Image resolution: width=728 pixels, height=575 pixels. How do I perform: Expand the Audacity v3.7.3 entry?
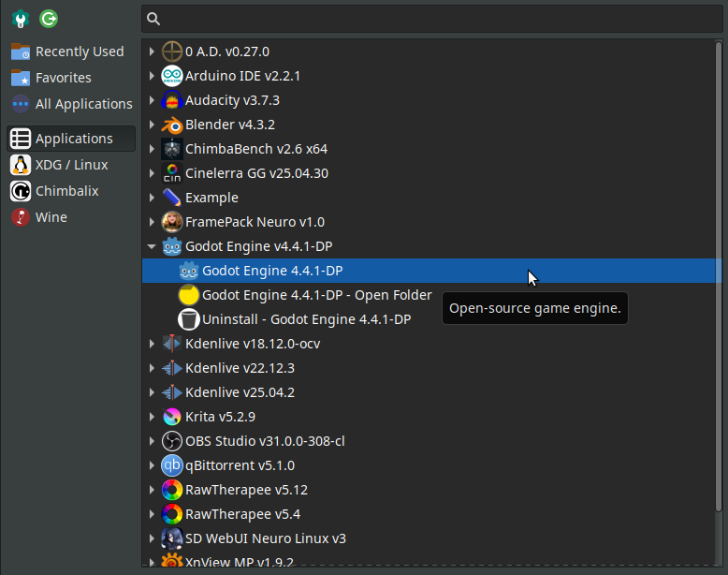(152, 100)
